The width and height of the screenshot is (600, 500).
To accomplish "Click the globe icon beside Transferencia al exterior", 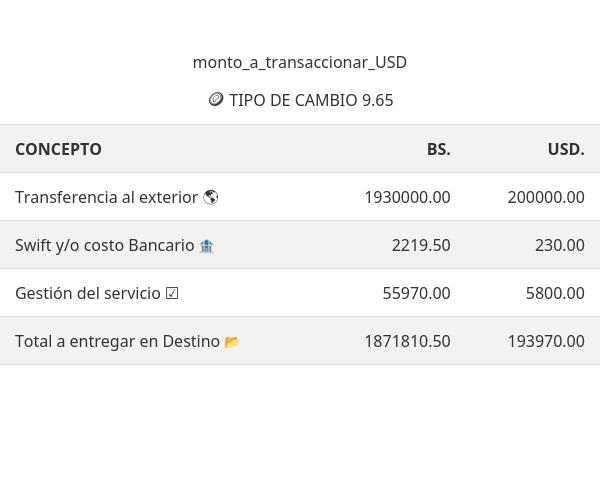I will coord(210,197).
